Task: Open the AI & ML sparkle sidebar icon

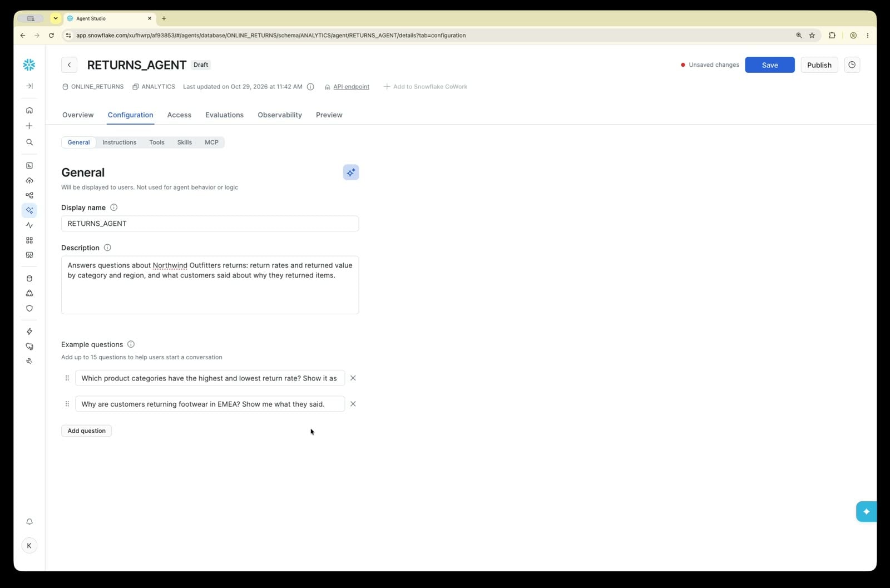Action: click(x=29, y=210)
